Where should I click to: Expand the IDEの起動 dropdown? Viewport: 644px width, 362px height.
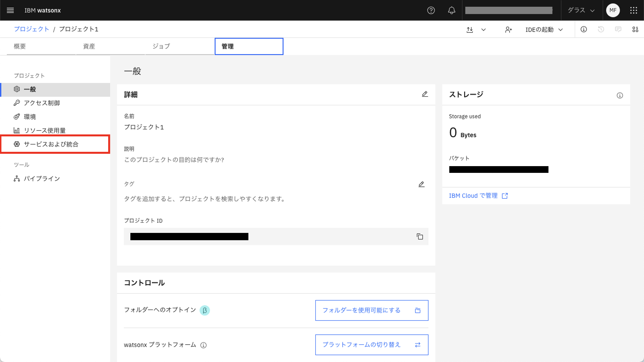click(544, 29)
